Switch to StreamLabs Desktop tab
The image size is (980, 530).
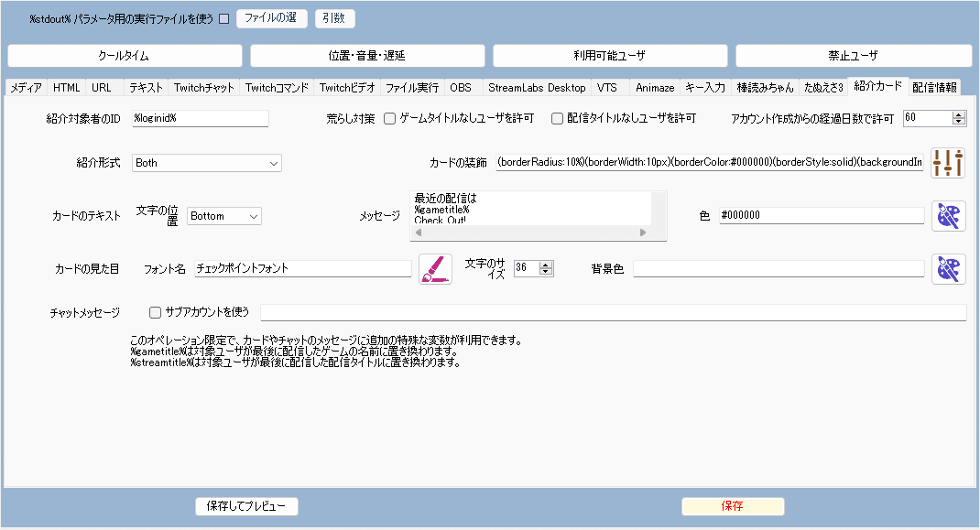pos(537,88)
